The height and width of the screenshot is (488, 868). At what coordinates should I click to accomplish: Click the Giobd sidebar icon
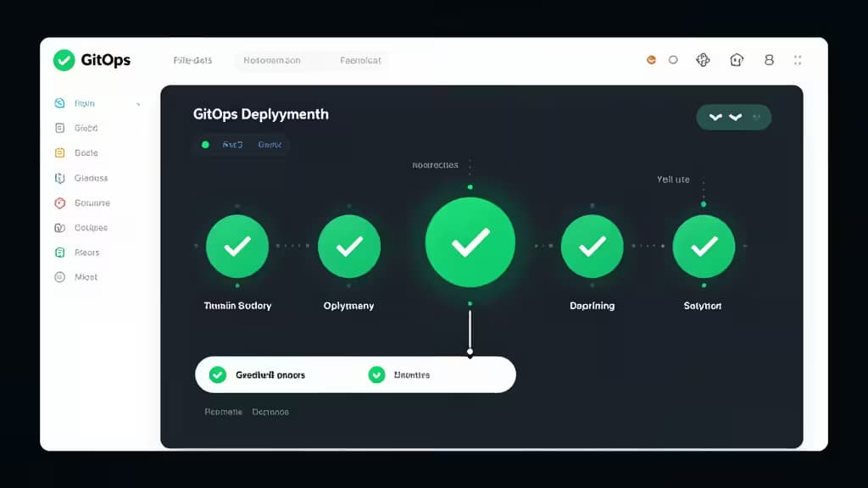pyautogui.click(x=60, y=128)
